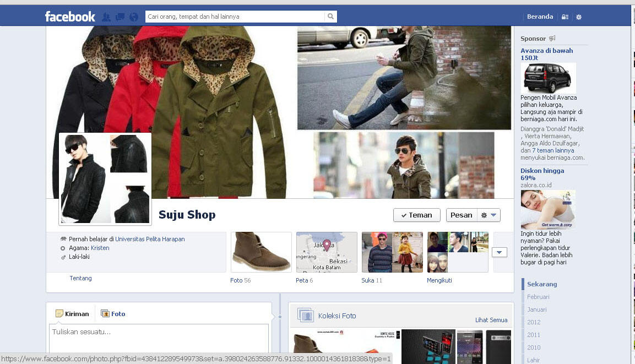Click the Teman friend status button

pos(417,215)
